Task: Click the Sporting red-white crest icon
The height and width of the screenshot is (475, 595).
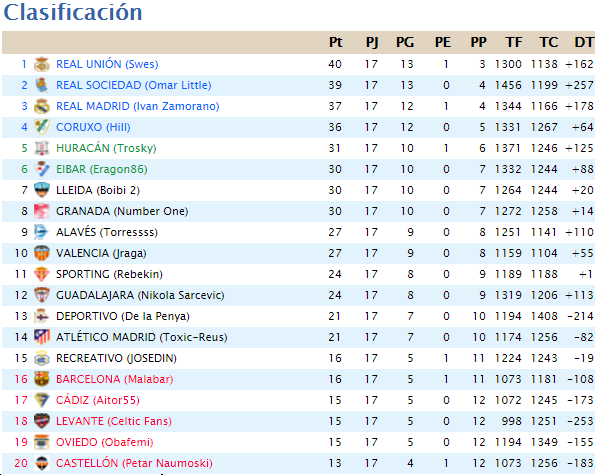Action: pyautogui.click(x=42, y=274)
